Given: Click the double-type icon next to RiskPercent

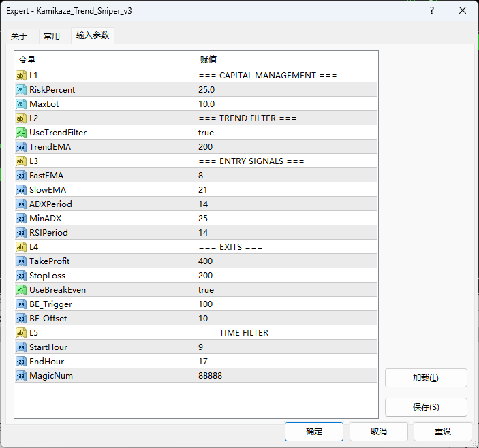Looking at the screenshot, I should point(21,89).
